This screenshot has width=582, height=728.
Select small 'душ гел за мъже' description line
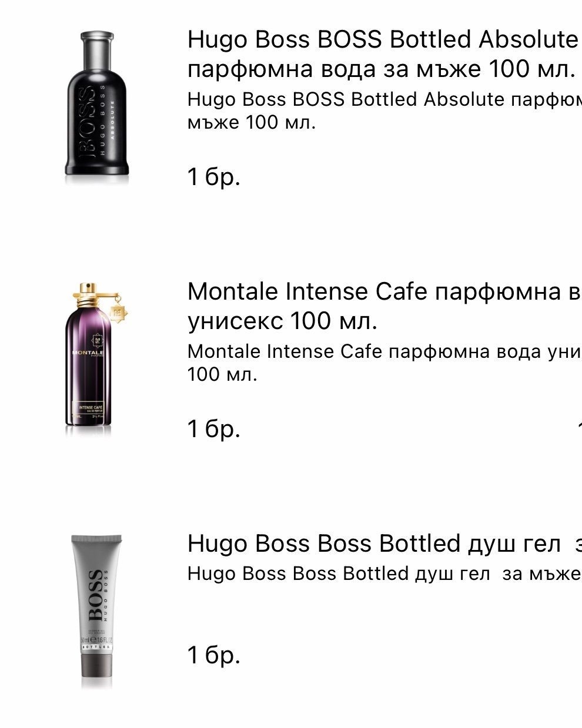pos(384,573)
